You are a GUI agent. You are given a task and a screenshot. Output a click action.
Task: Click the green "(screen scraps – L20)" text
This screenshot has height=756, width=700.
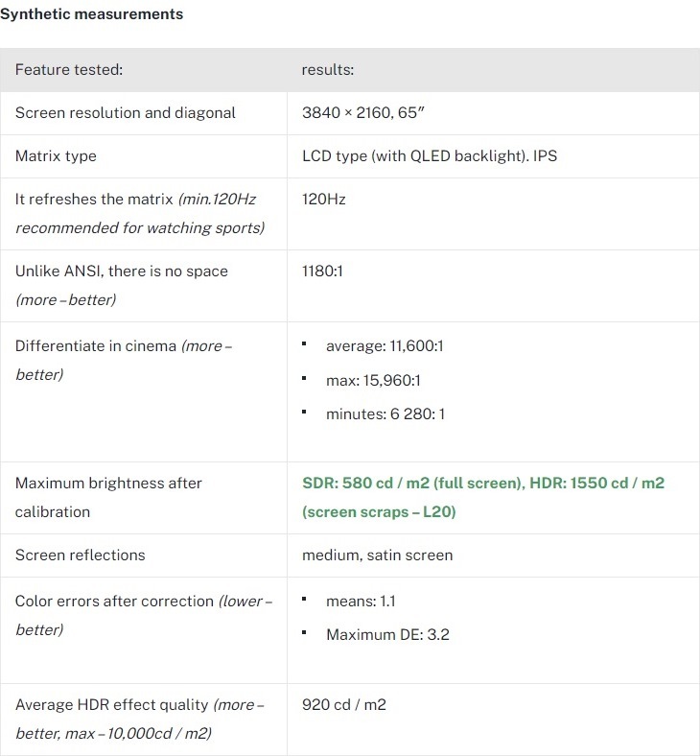[x=379, y=512]
